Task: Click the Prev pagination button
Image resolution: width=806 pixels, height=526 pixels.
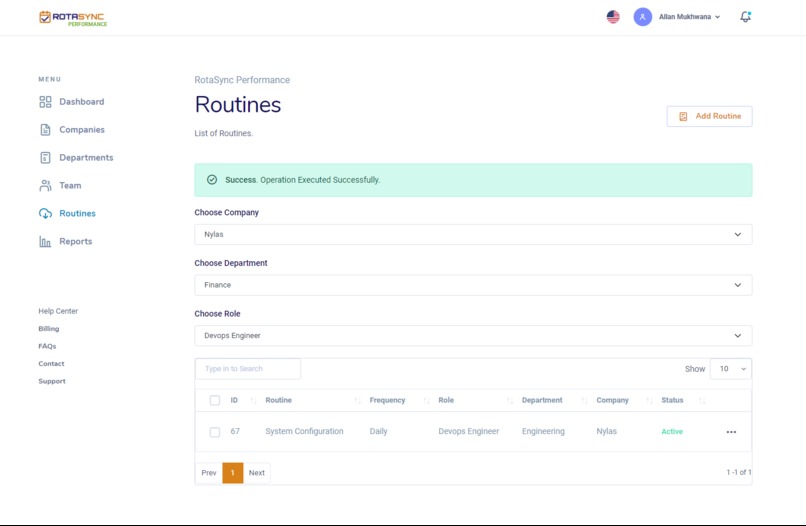Action: [x=209, y=473]
